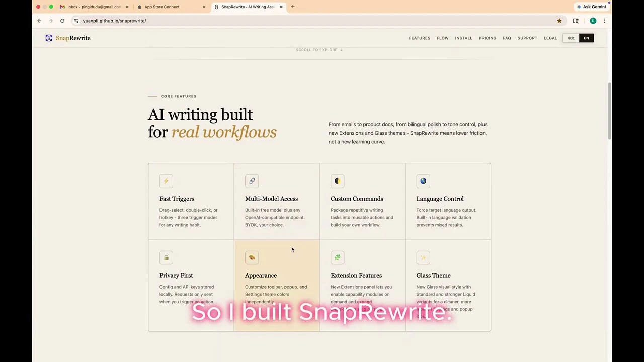Close the SnapRewrite tab
Image resolution: width=644 pixels, height=362 pixels.
click(x=281, y=7)
